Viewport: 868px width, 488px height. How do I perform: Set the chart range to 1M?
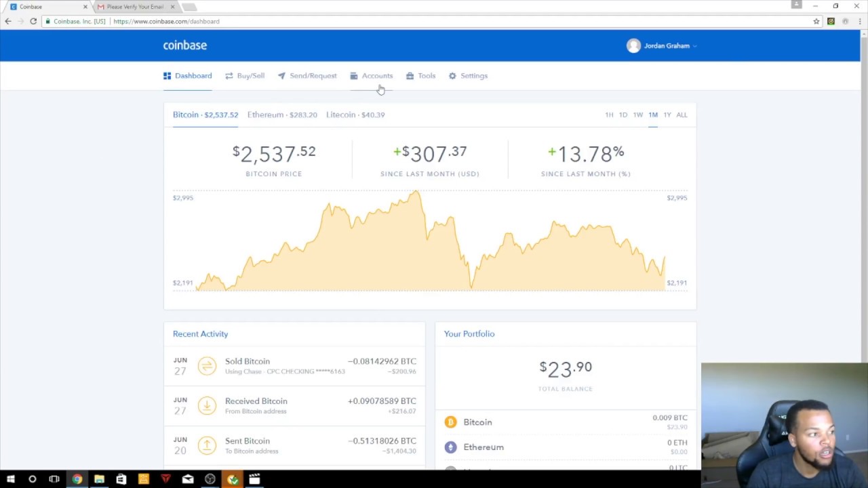(x=652, y=115)
